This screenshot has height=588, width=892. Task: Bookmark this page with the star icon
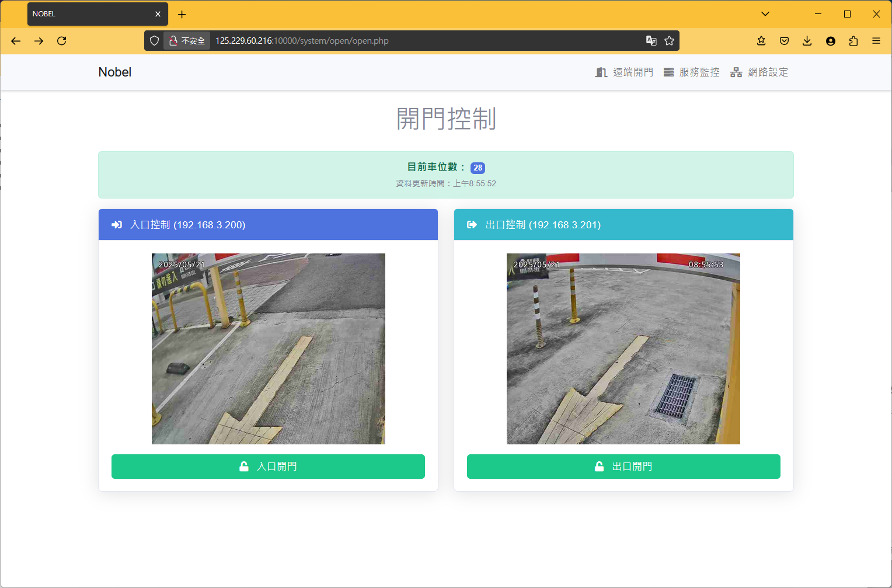click(x=670, y=41)
